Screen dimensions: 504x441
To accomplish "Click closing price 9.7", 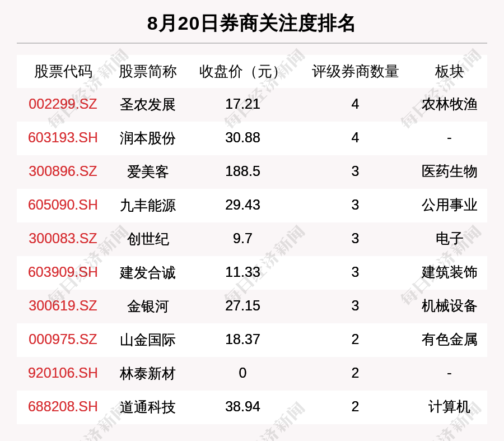I will [x=242, y=238].
